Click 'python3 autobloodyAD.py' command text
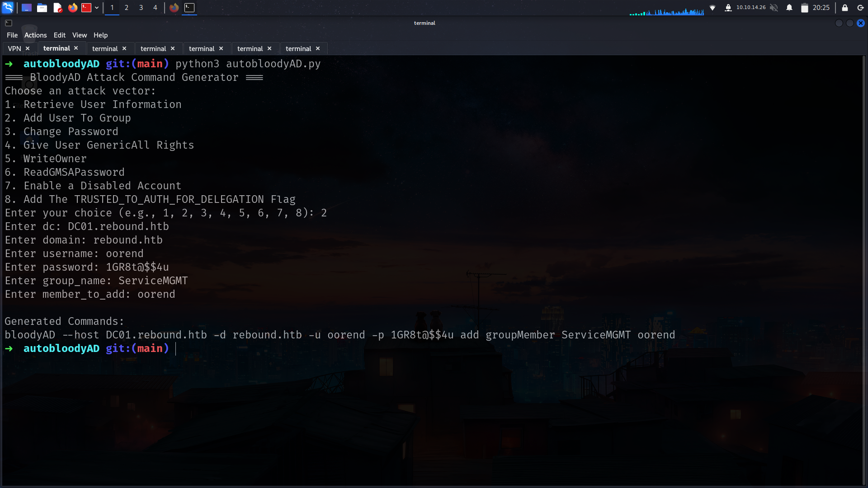Screen dimensions: 868x488 click(248, 64)
